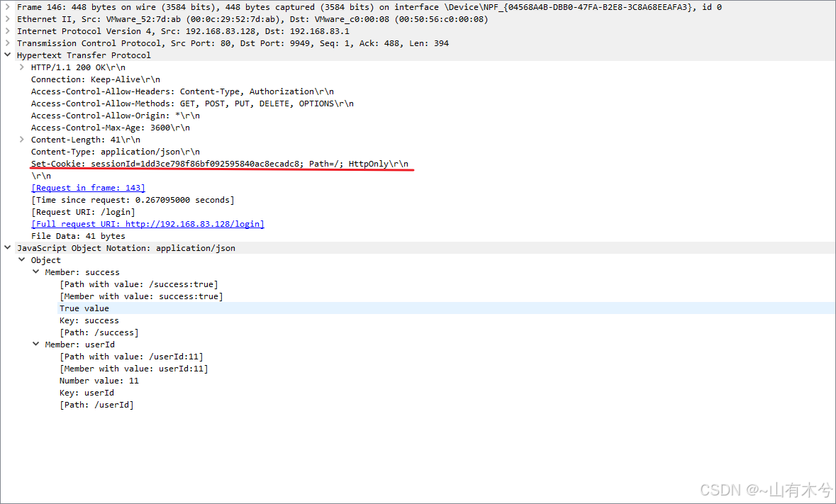
Task: Select Access-Control-Allow-Headers line
Action: [x=182, y=91]
